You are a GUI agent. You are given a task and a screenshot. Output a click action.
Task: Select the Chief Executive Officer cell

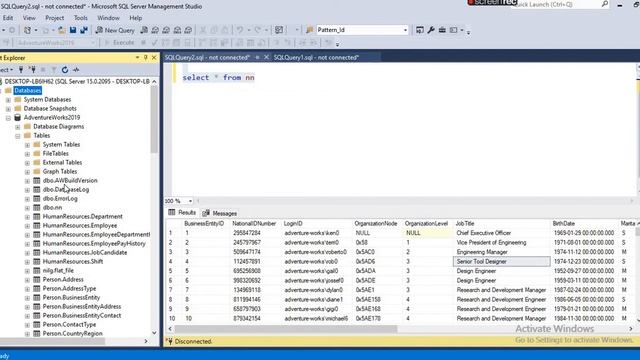tap(502, 233)
